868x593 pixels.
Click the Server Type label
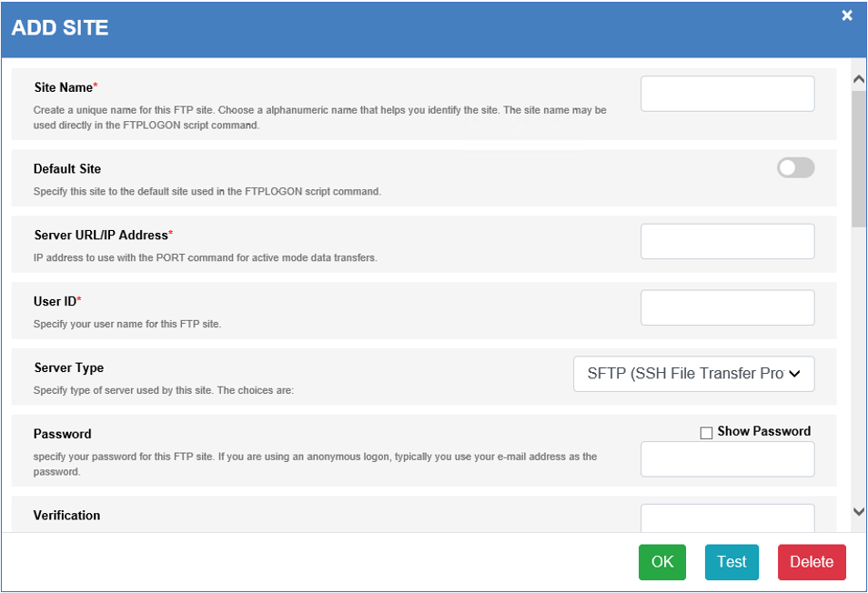(x=68, y=367)
